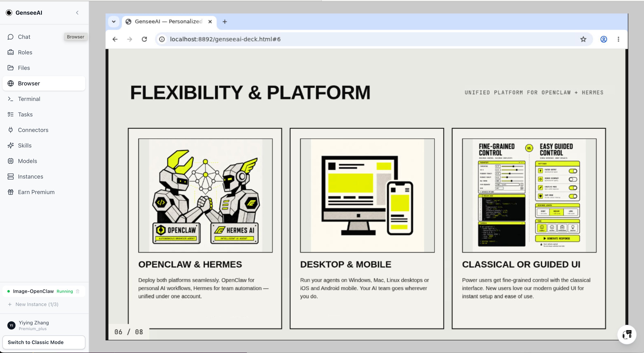Screen dimensions: 644x353
Task: Switch to Classic Mode
Action: point(44,342)
